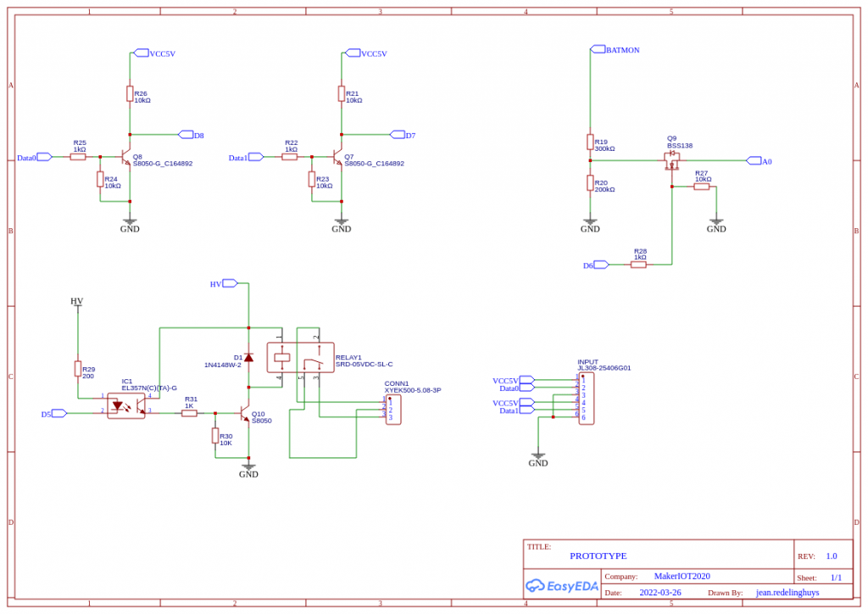868x614 pixels.
Task: Click resistor R27 10kΩ symbol
Action: coord(701,187)
